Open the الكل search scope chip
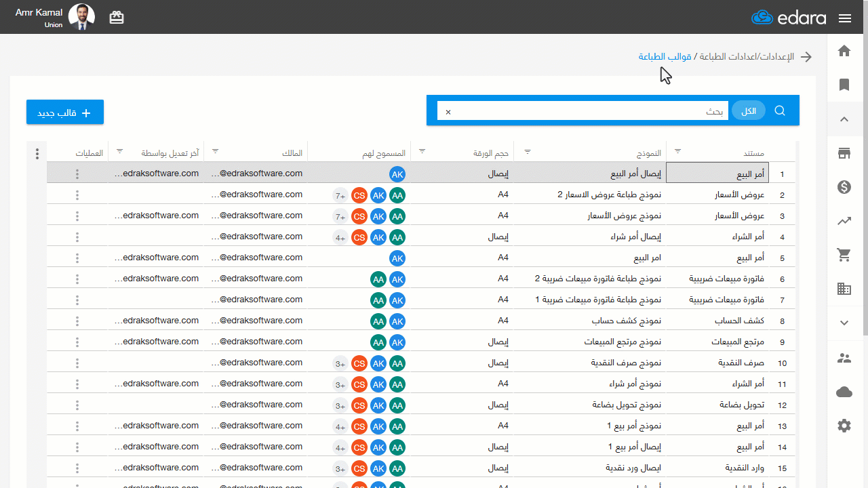Screen dimensions: 868x488 point(749,111)
